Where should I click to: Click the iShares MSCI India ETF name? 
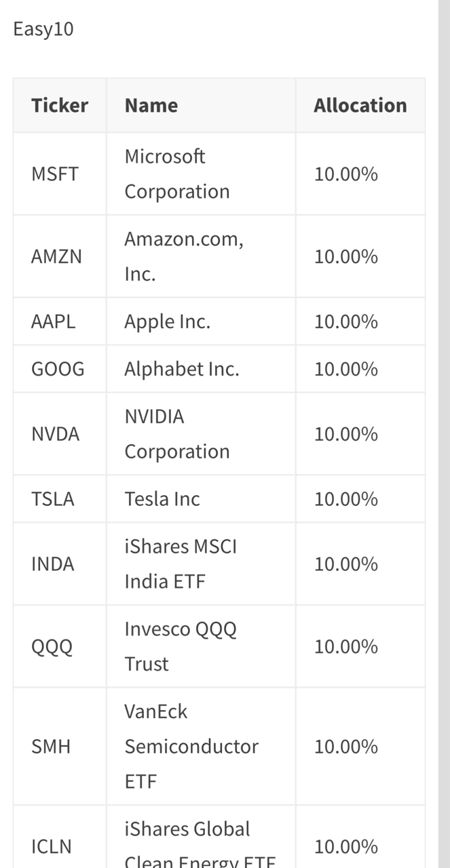tap(180, 564)
